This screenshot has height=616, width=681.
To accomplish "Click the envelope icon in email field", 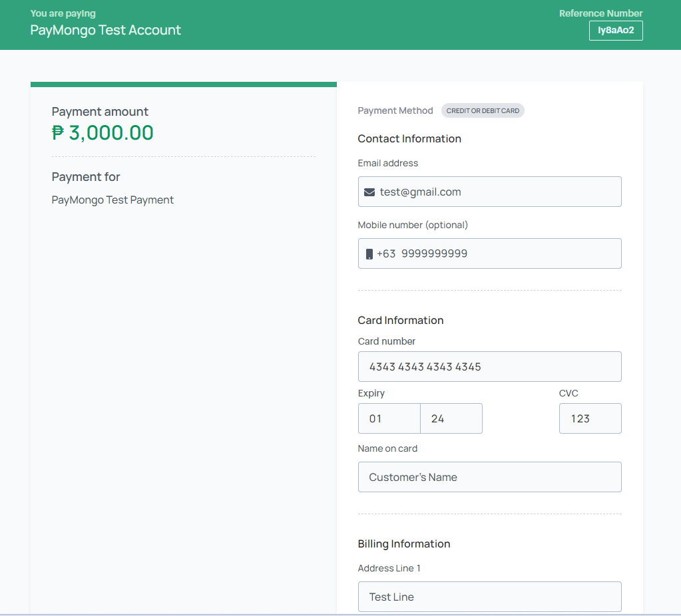I will [x=369, y=192].
